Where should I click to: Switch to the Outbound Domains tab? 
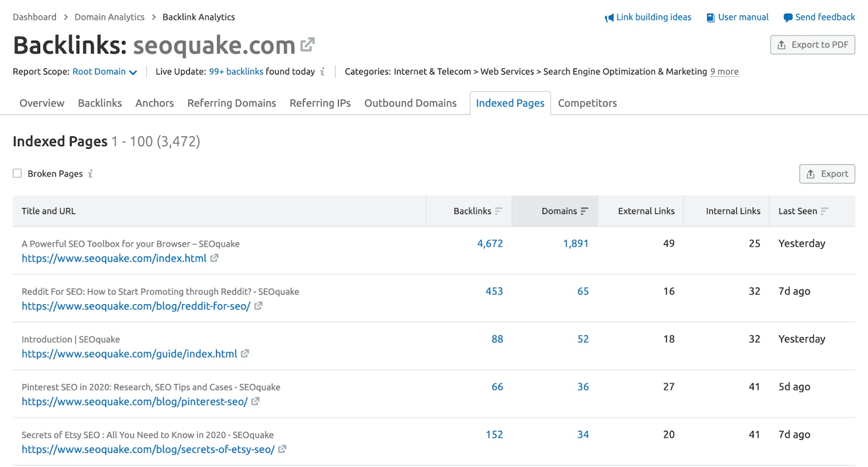tap(411, 103)
